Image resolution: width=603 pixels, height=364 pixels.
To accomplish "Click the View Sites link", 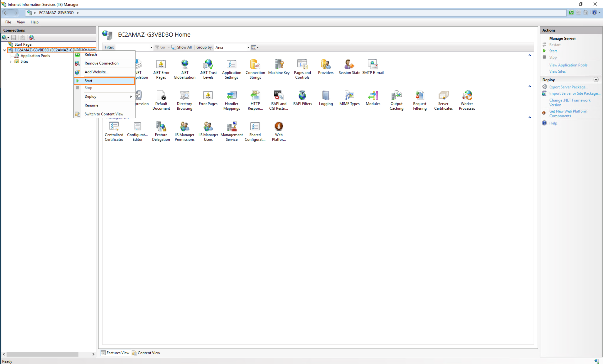I will 557,72.
